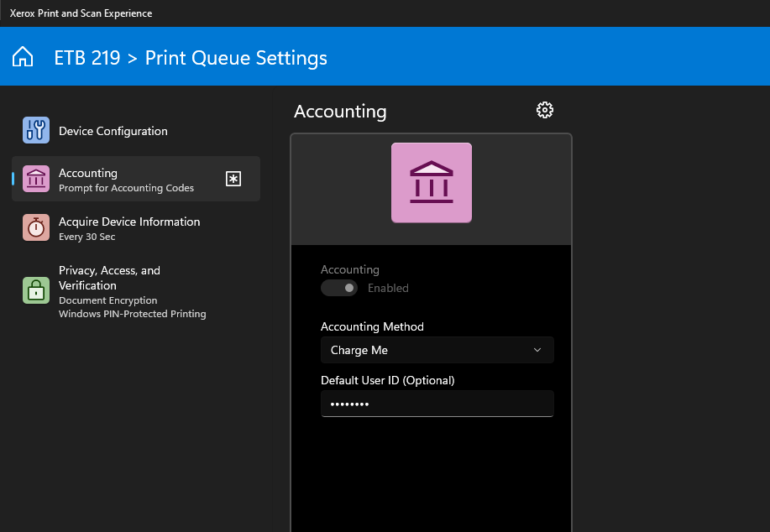
Task: Open the Accounting Method dropdown
Action: pos(437,350)
